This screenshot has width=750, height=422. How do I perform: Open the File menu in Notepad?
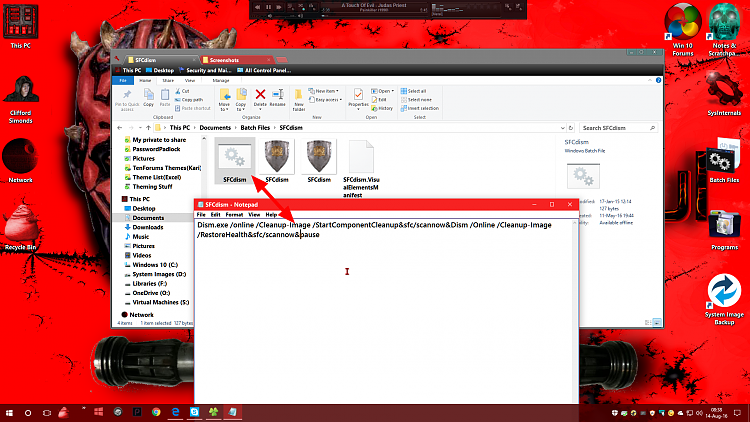(x=201, y=215)
